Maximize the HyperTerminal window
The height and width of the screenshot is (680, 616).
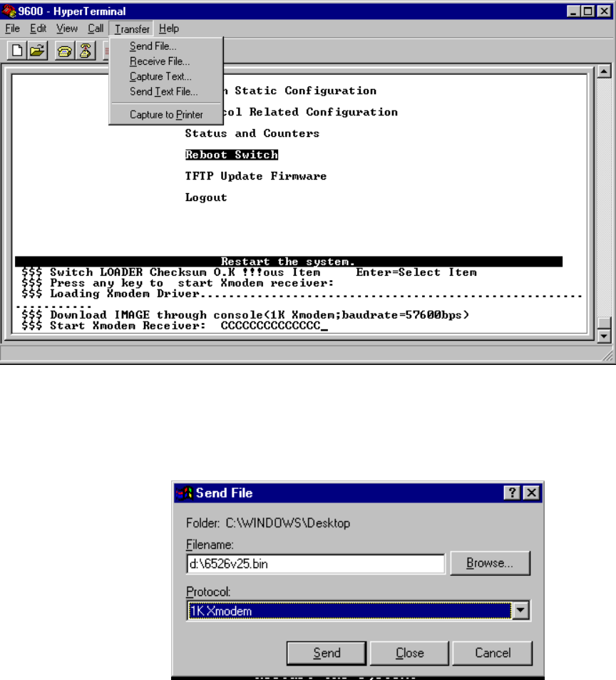coord(587,11)
